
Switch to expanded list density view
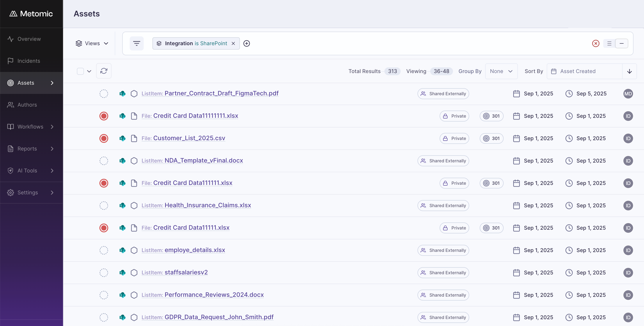609,43
